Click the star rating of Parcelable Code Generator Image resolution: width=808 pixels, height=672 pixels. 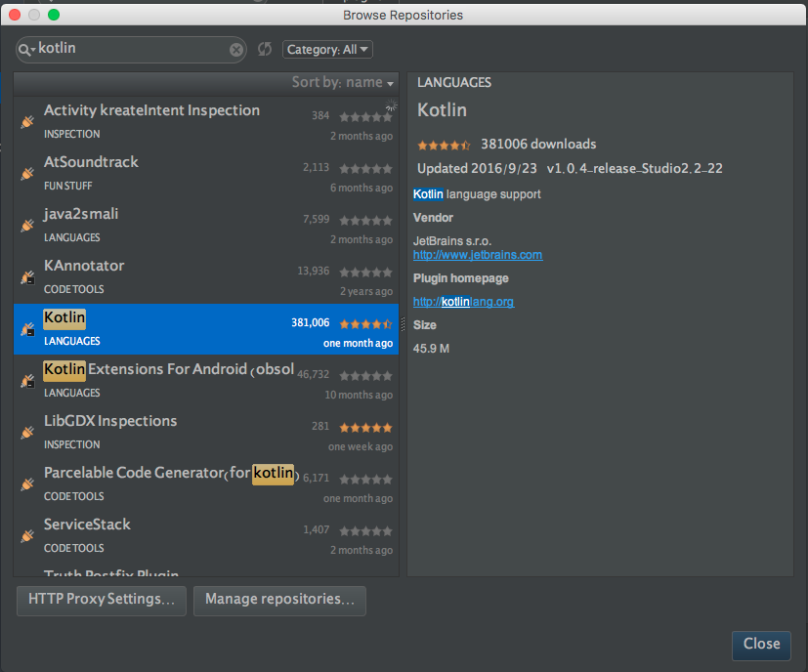365,480
